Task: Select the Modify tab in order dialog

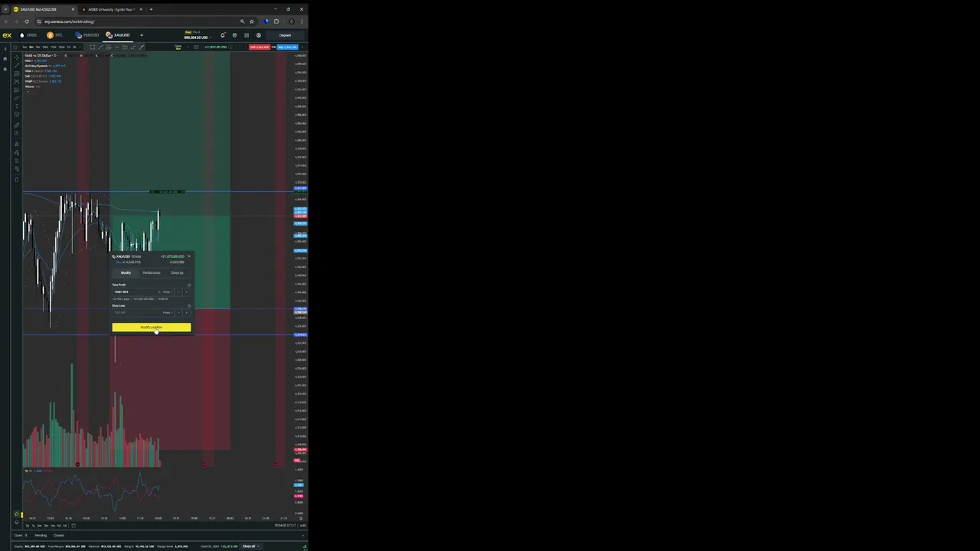Action: click(x=126, y=272)
